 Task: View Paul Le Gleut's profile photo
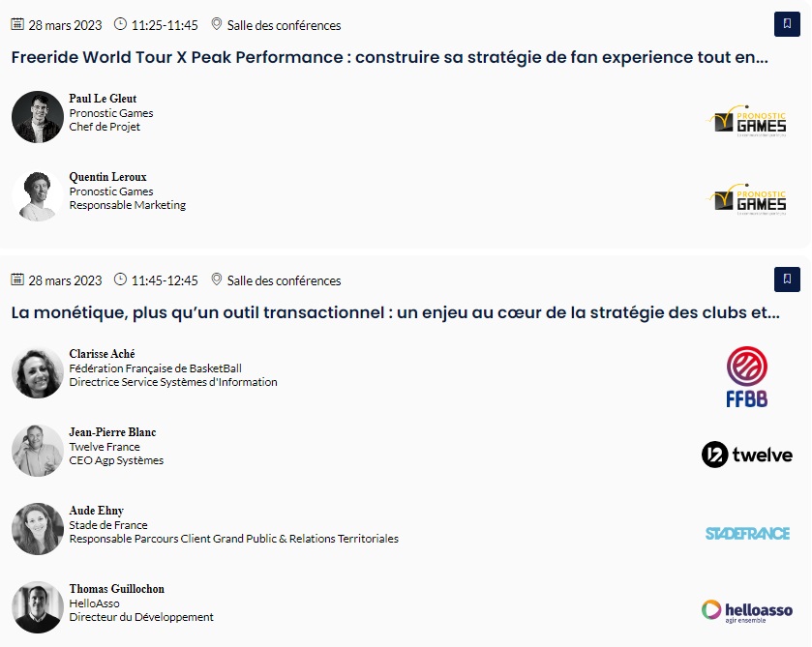pyautogui.click(x=38, y=117)
